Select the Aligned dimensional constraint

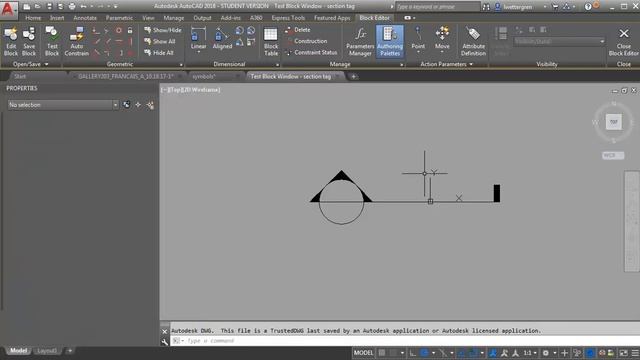tap(222, 38)
